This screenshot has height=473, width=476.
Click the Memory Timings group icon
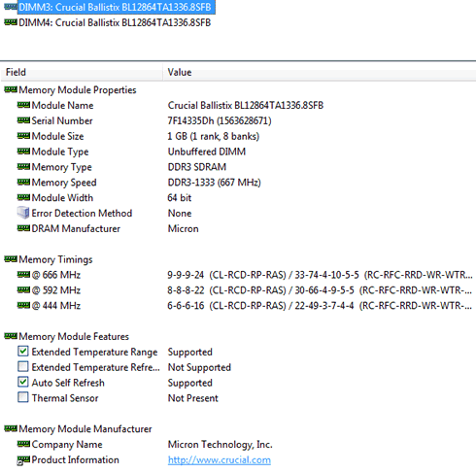pyautogui.click(x=11, y=259)
